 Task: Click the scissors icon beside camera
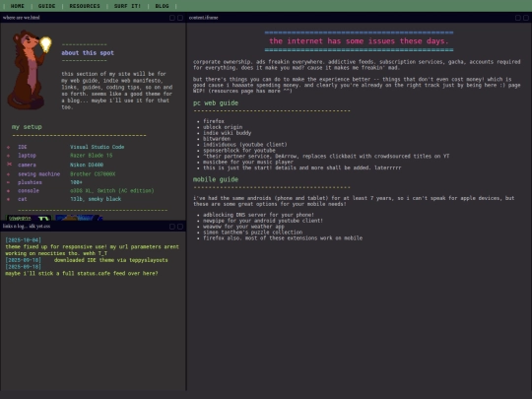pos(9,165)
